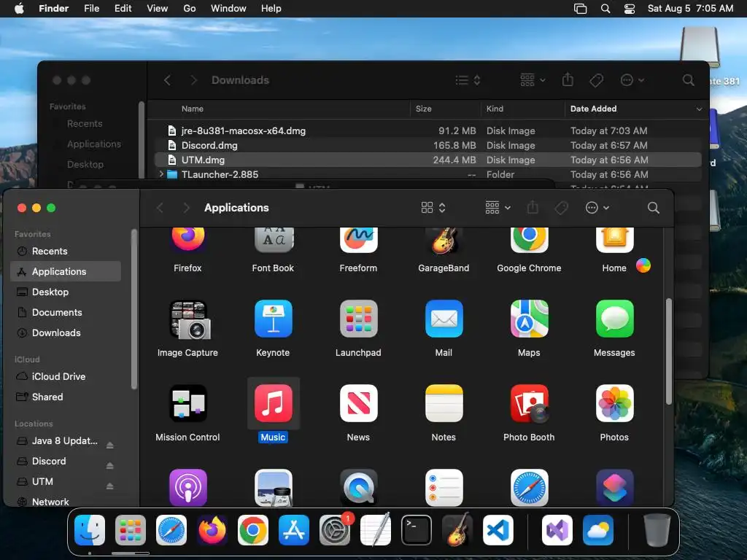
Task: Sort Downloads by the Size column
Action: 445,109
